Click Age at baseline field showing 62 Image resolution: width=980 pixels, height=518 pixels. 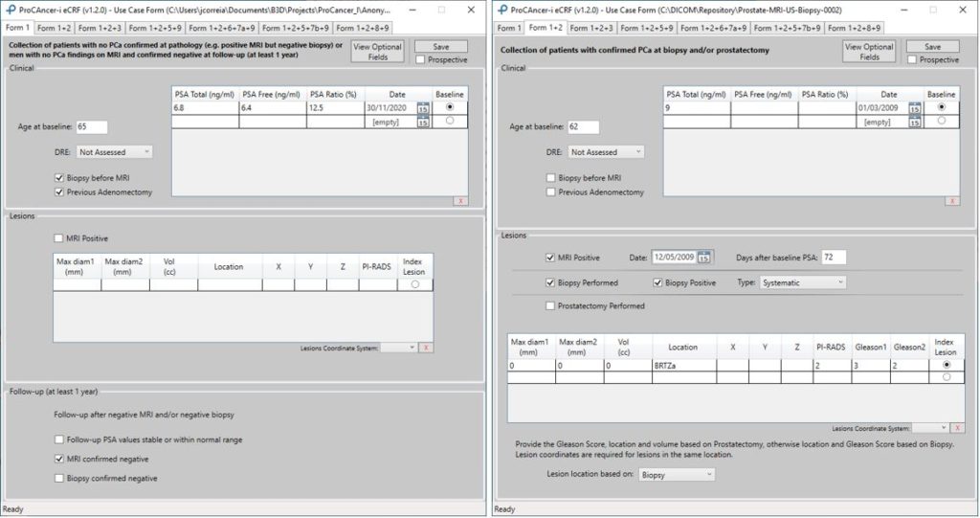pyautogui.click(x=582, y=127)
